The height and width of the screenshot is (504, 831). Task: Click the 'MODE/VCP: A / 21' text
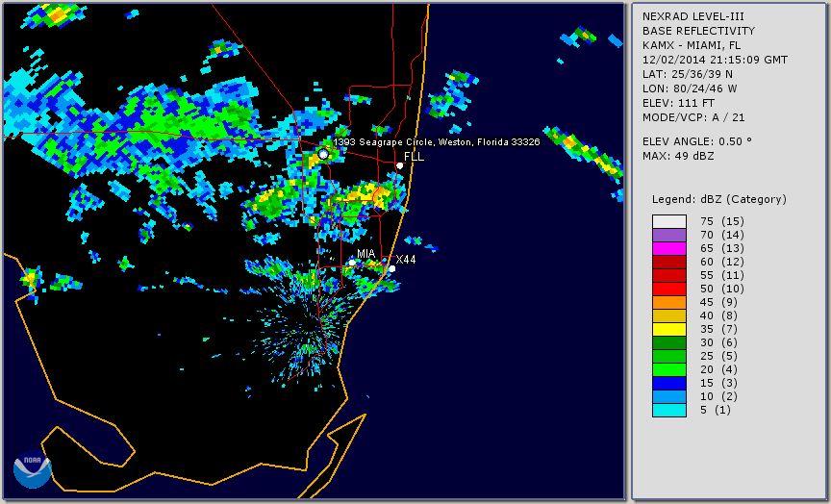[x=693, y=117]
